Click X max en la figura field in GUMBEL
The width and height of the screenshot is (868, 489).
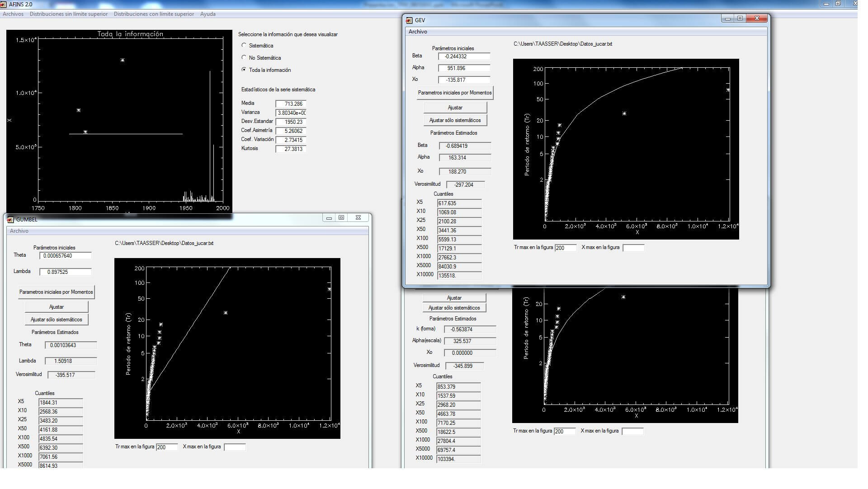click(235, 447)
